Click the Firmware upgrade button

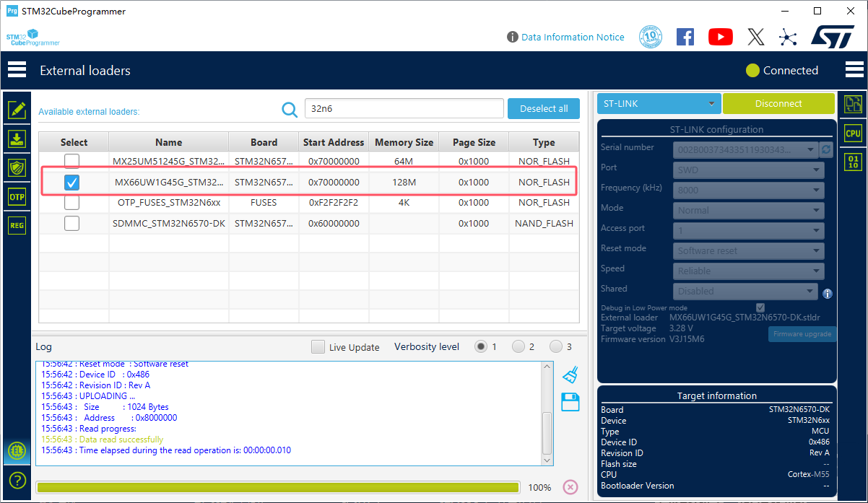pyautogui.click(x=802, y=334)
